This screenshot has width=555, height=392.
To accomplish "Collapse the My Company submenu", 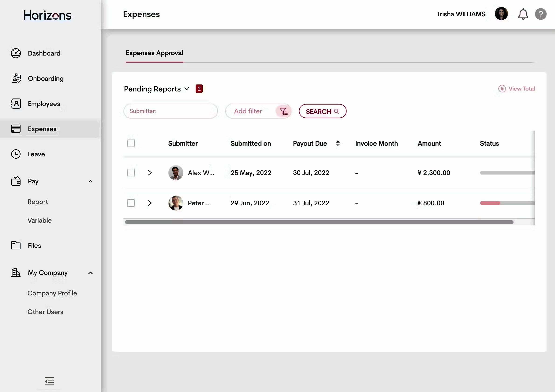I will 90,273.
